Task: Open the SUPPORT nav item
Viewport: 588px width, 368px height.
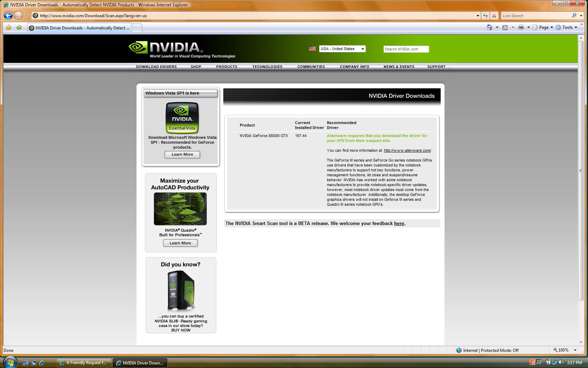Action: (436, 67)
